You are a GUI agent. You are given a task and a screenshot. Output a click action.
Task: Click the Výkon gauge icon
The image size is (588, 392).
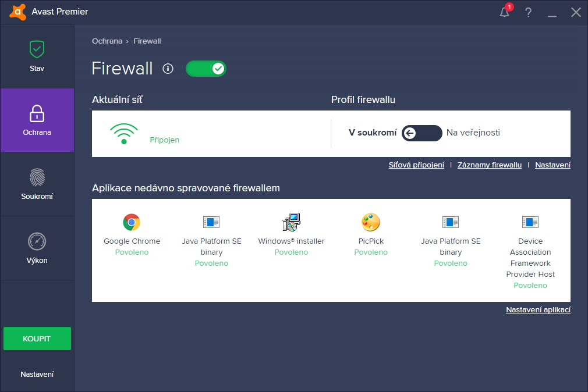pyautogui.click(x=37, y=241)
